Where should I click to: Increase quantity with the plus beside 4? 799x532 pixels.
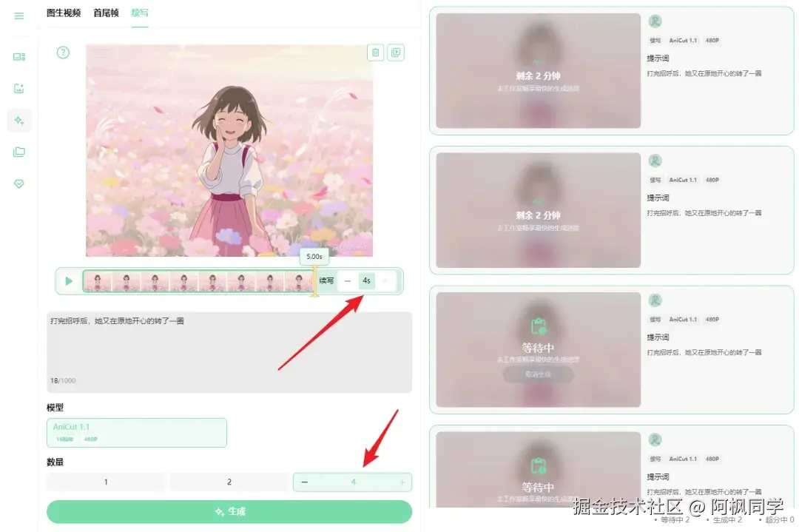(402, 482)
